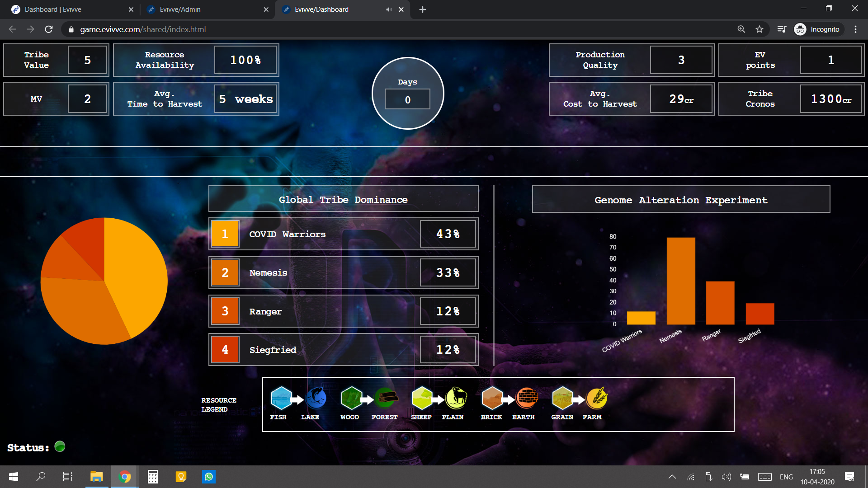Bookmark this page with star icon
868x488 pixels.
759,29
